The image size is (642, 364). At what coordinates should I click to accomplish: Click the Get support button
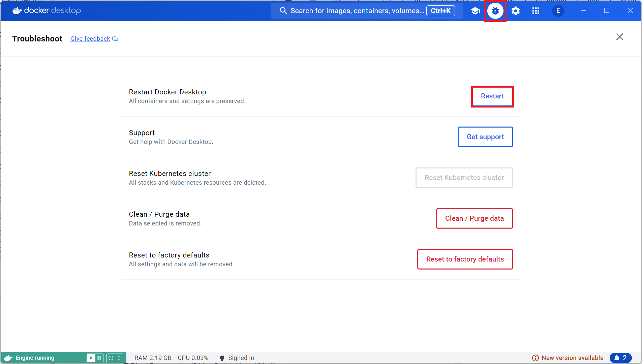coord(485,137)
